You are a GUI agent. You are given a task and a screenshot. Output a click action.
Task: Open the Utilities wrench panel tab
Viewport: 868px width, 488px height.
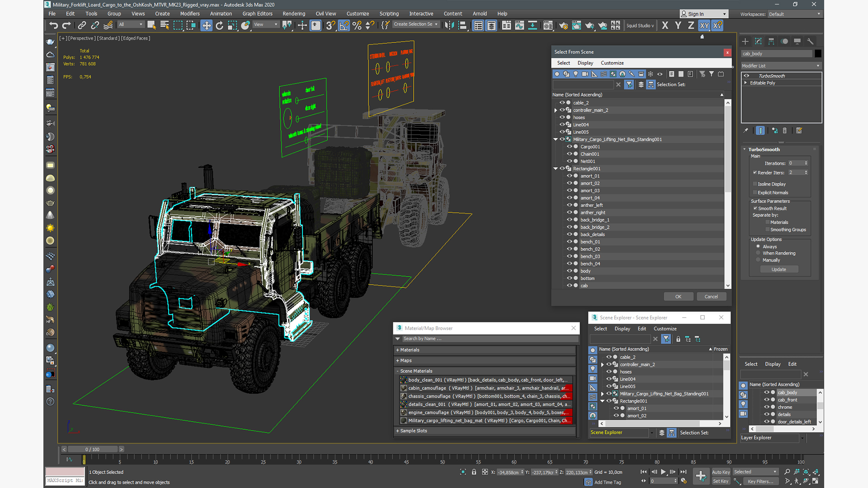810,41
